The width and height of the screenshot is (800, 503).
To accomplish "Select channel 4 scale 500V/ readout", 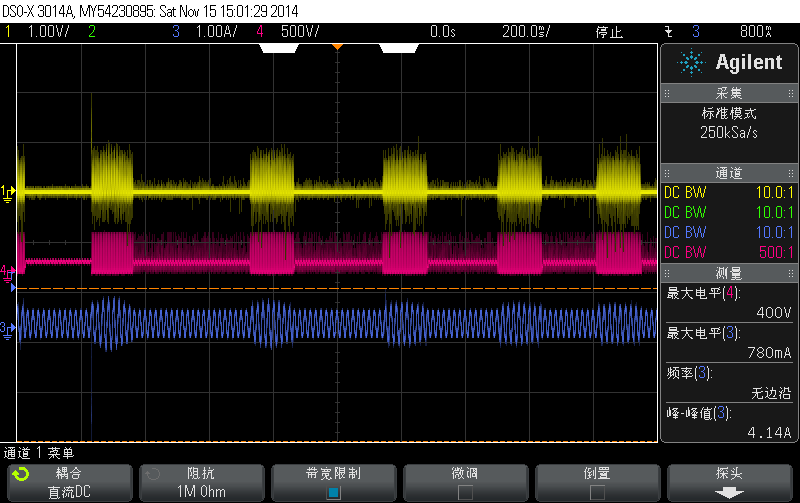I will tap(300, 32).
